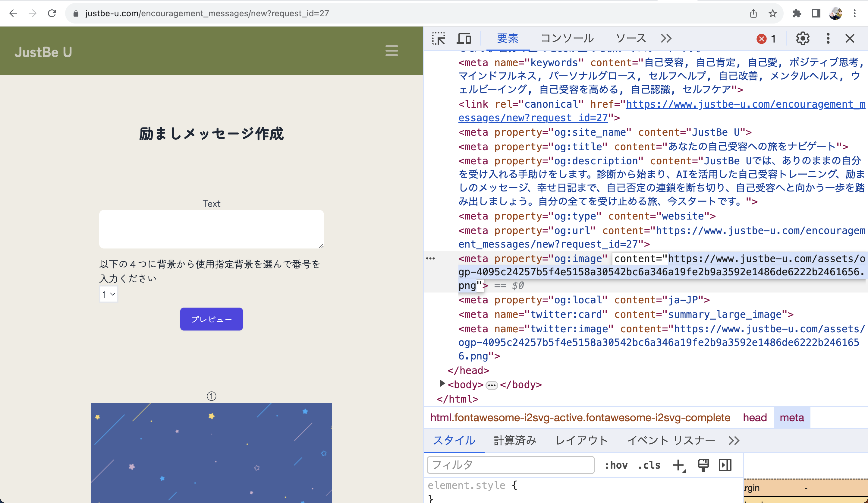This screenshot has width=868, height=503.
Task: Click the browser forward arrow
Action: pos(33,14)
